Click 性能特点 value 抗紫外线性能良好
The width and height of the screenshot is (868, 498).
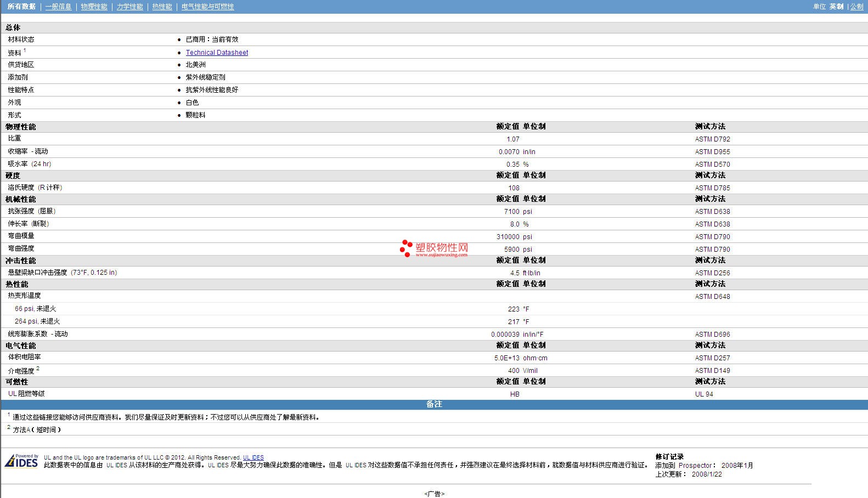coord(212,90)
